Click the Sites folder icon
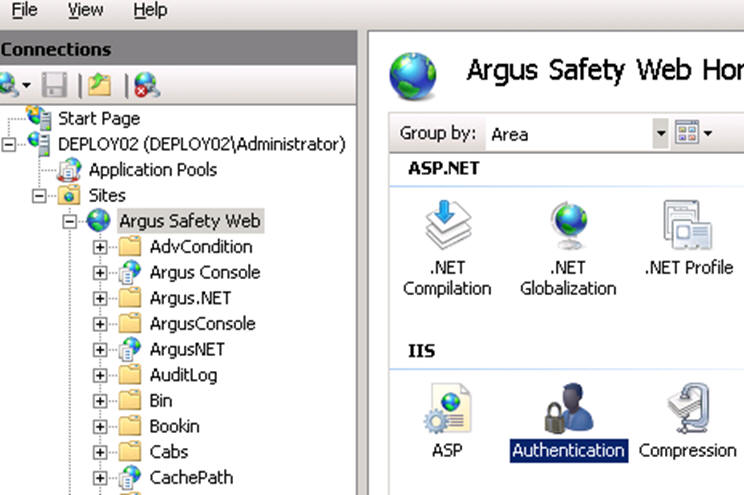Image resolution: width=744 pixels, height=495 pixels. (x=69, y=195)
